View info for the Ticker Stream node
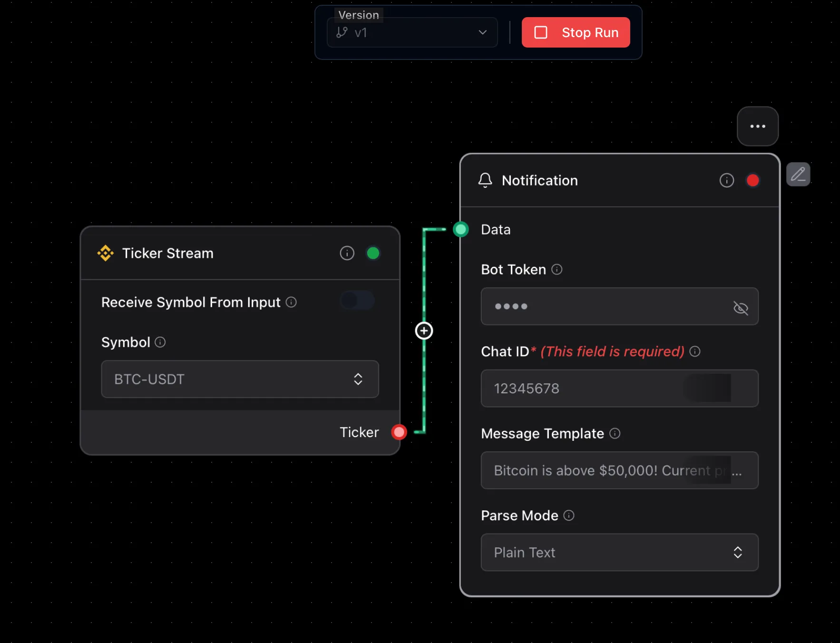 coord(347,253)
